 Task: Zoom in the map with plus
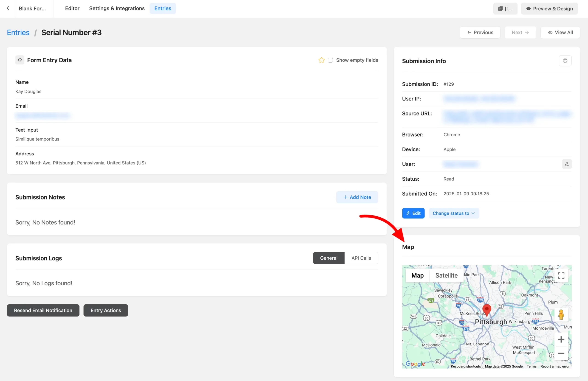(561, 339)
